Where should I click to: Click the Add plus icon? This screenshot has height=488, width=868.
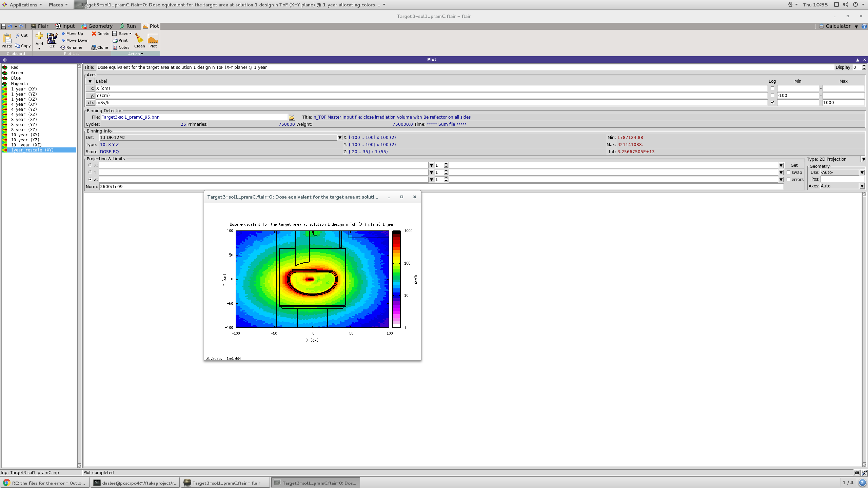(39, 36)
